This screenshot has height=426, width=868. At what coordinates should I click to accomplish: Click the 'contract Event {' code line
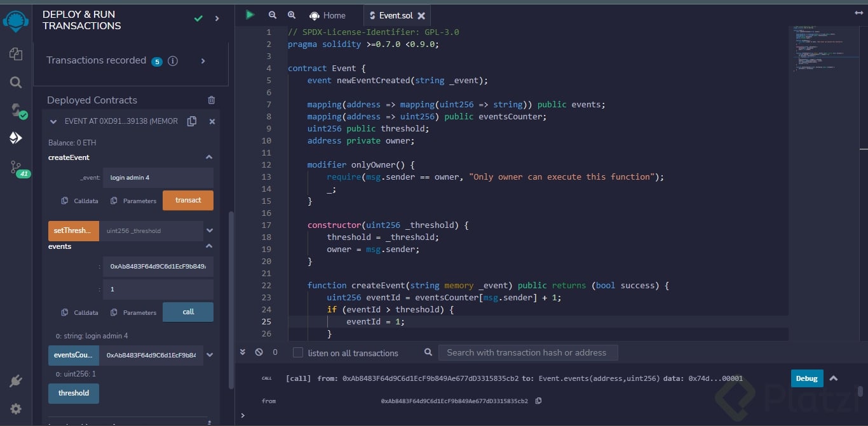click(327, 68)
